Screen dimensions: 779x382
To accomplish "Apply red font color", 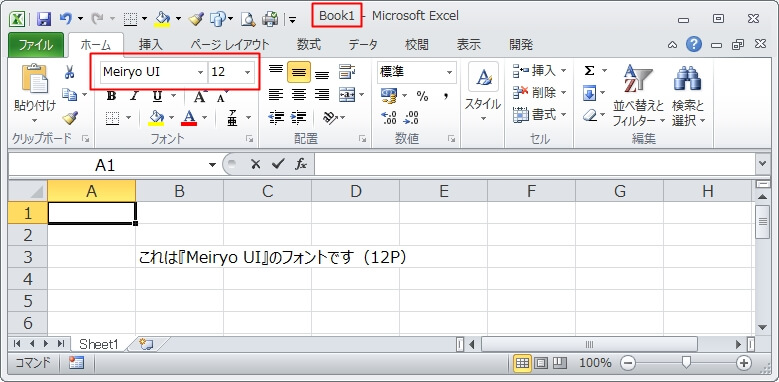I will (189, 118).
